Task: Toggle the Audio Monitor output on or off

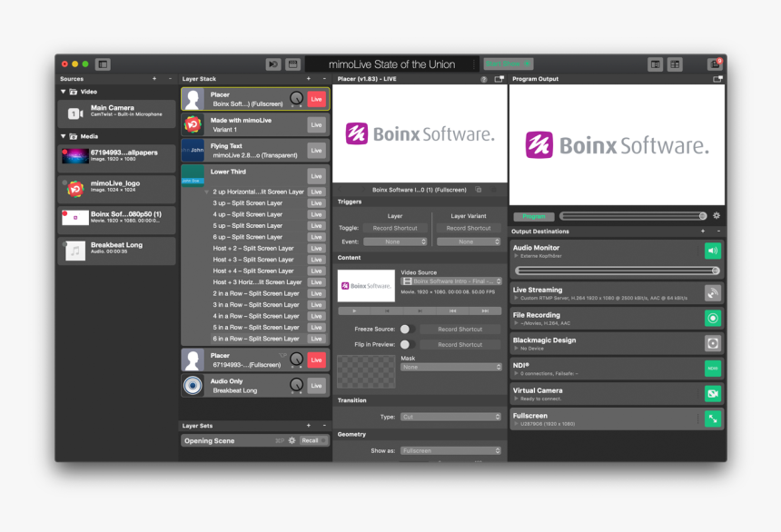Action: [713, 251]
